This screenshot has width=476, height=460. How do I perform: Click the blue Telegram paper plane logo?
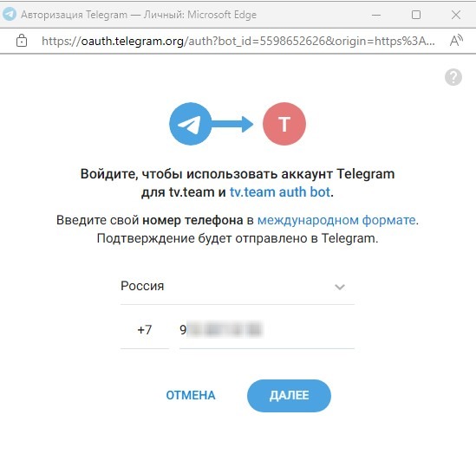click(191, 124)
